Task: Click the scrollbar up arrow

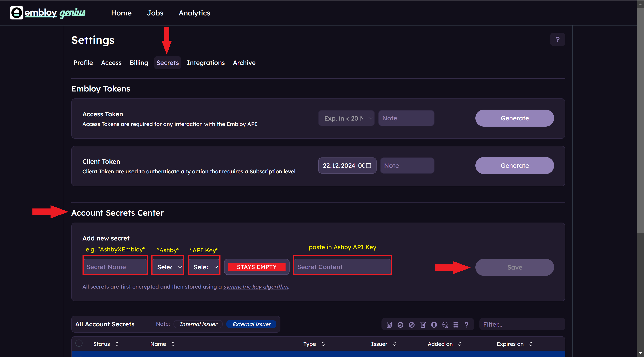Action: (x=640, y=4)
